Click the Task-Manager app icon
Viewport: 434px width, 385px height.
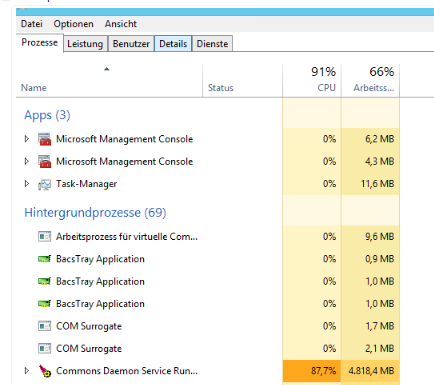click(44, 184)
